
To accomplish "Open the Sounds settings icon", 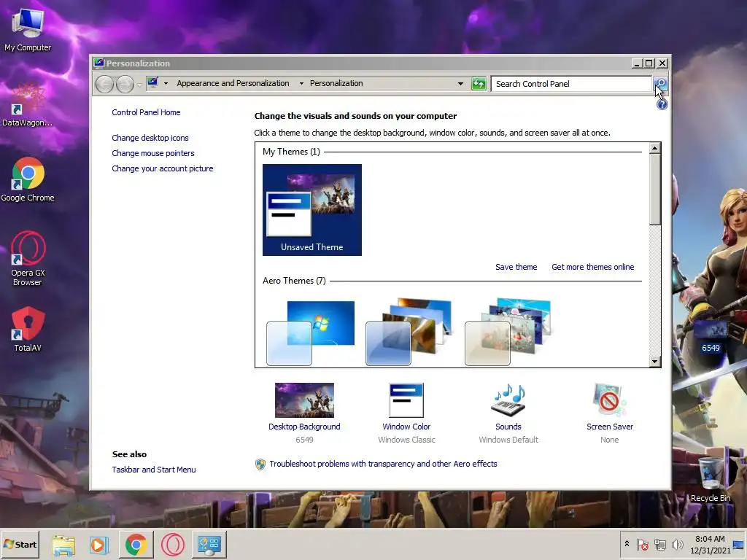I will (x=508, y=400).
